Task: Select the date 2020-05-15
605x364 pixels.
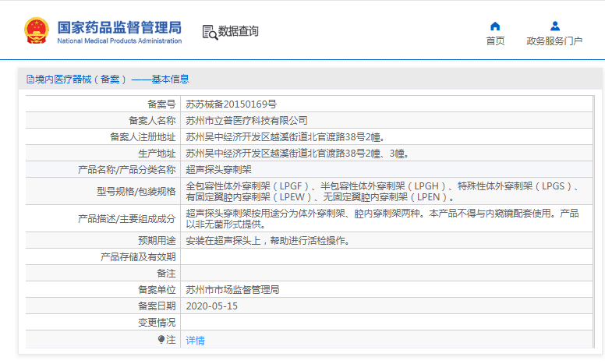Action: 212,306
